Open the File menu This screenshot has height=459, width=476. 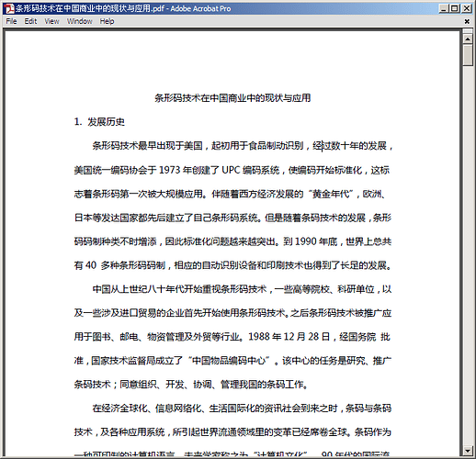click(x=11, y=21)
